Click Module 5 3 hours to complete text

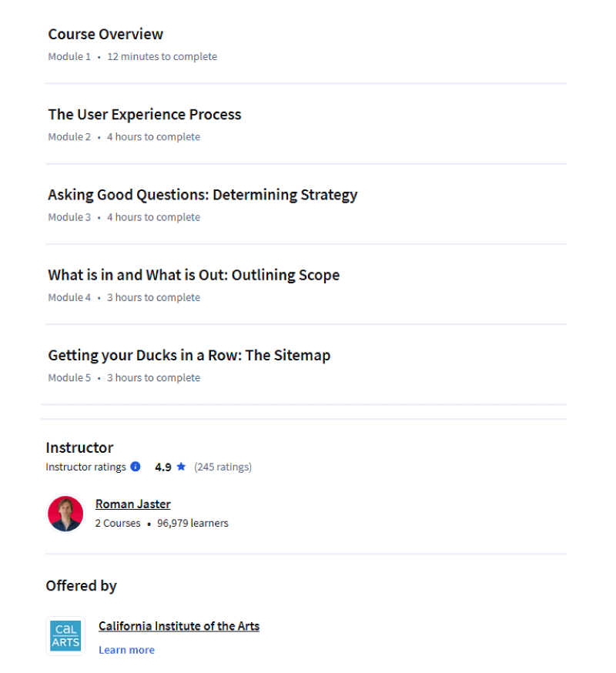[x=124, y=378]
